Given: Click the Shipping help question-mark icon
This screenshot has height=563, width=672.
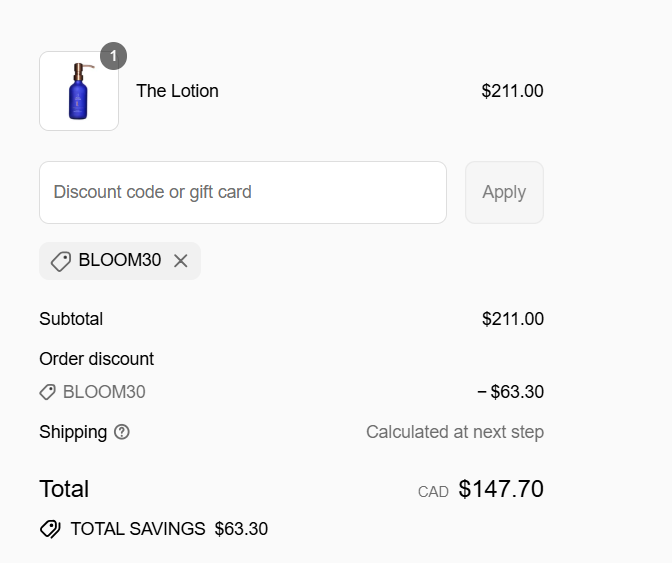Looking at the screenshot, I should point(122,432).
